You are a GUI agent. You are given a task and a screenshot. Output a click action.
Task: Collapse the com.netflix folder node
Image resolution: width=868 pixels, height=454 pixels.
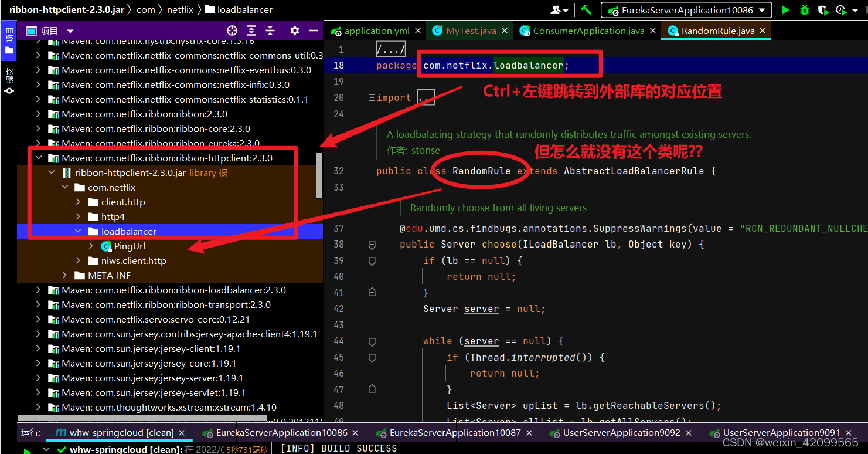click(x=64, y=188)
